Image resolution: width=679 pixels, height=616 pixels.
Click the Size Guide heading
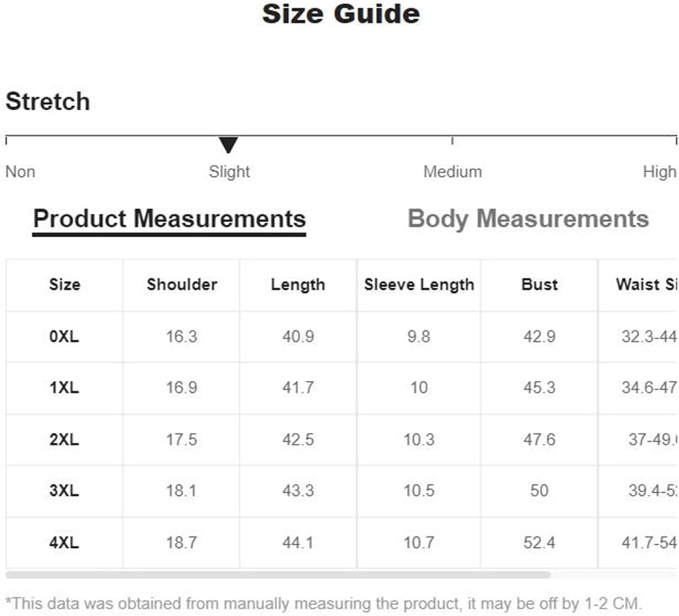[x=341, y=14]
